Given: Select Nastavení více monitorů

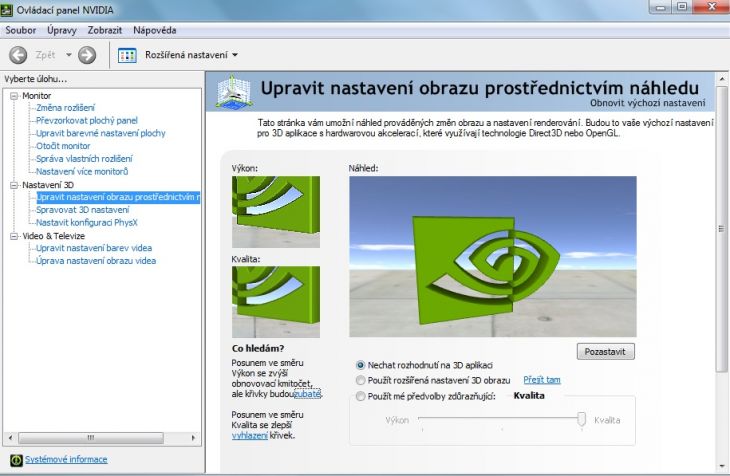Looking at the screenshot, I should [82, 171].
